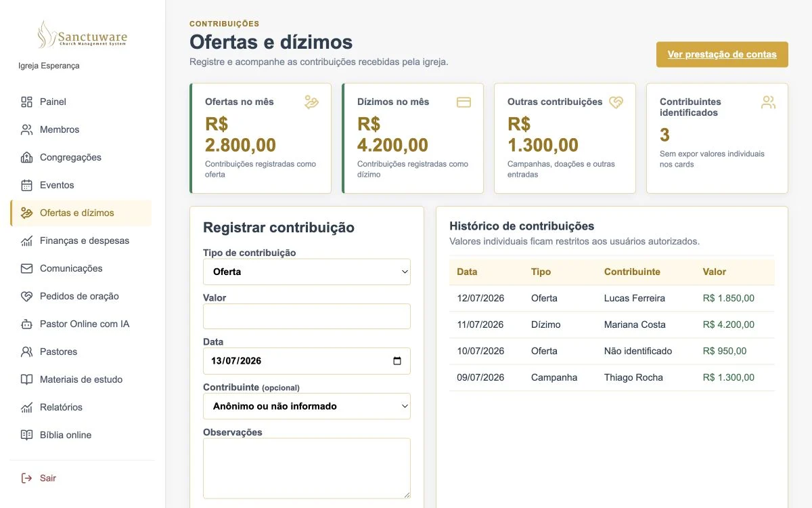
Task: Click into the Valor input field
Action: click(x=307, y=316)
